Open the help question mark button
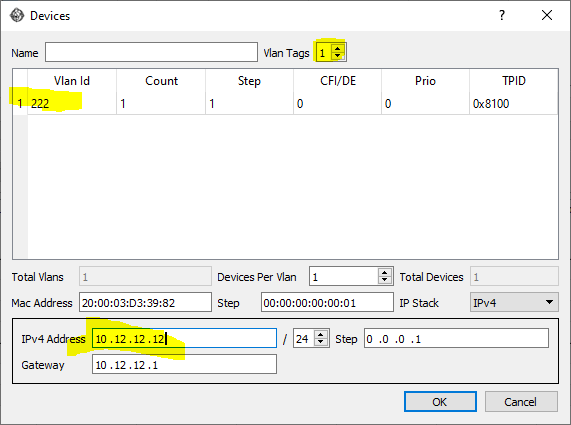This screenshot has width=571, height=425. tap(502, 15)
